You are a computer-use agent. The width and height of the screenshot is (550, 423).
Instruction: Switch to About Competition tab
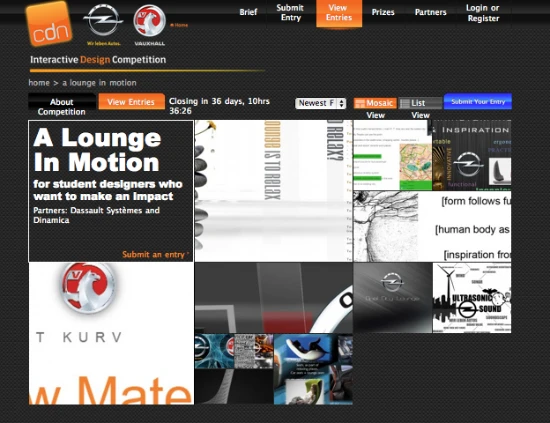coord(62,107)
